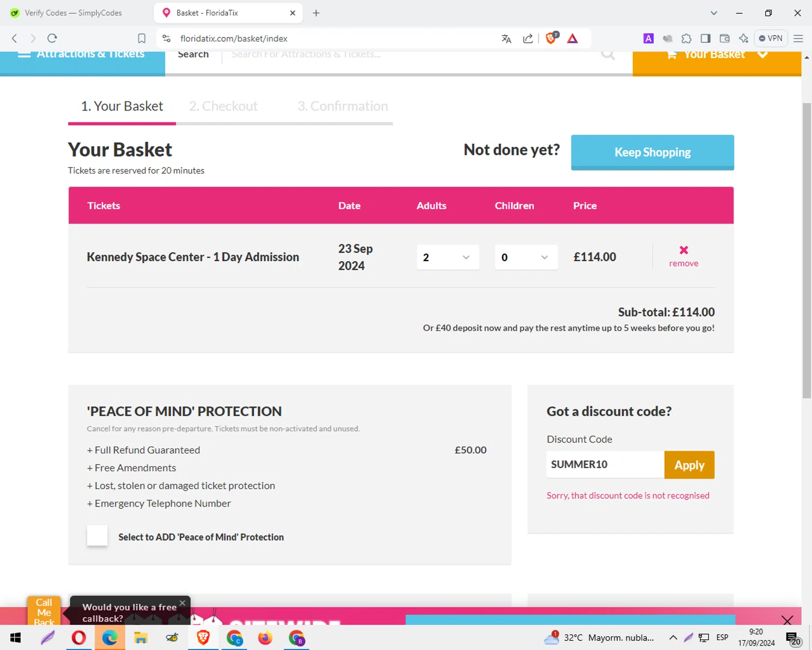Screen dimensions: 812x650
Task: Go to step 2. Checkout
Action: pyautogui.click(x=223, y=106)
